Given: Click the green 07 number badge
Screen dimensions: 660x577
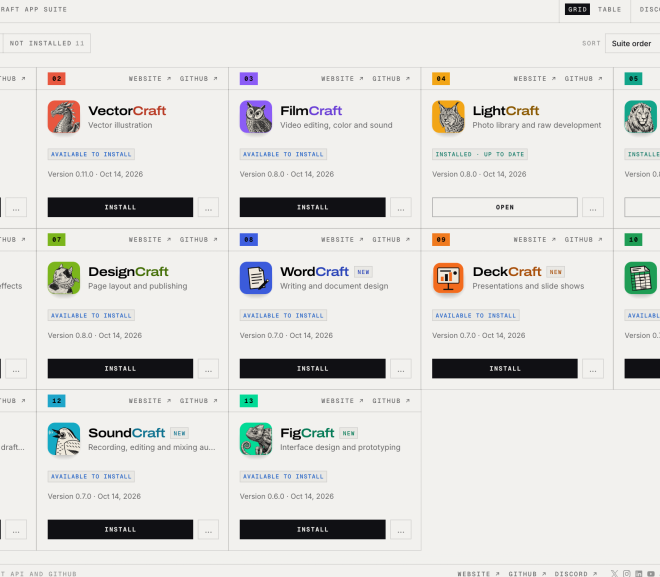Looking at the screenshot, I should coord(56,239).
